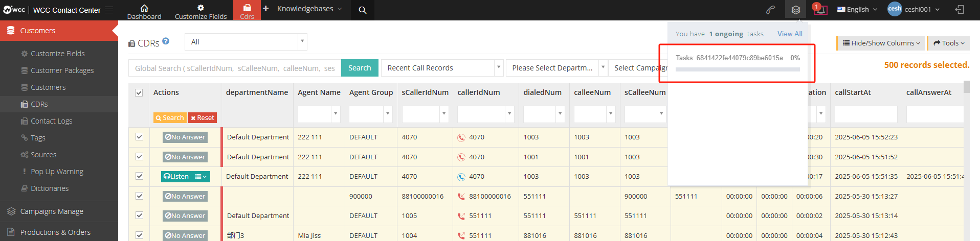The height and width of the screenshot is (241, 980).
Task: Click the top bar magnifier search icon
Action: pos(363,10)
